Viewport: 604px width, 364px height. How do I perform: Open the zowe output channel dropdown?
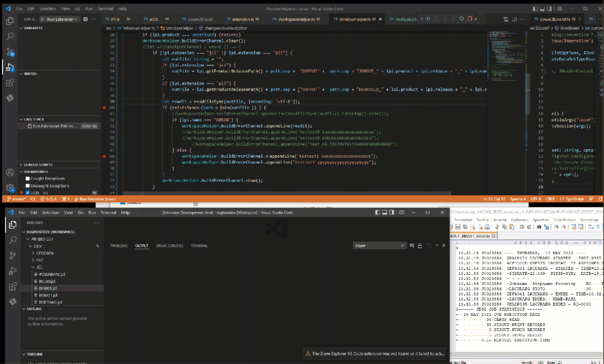click(x=380, y=246)
